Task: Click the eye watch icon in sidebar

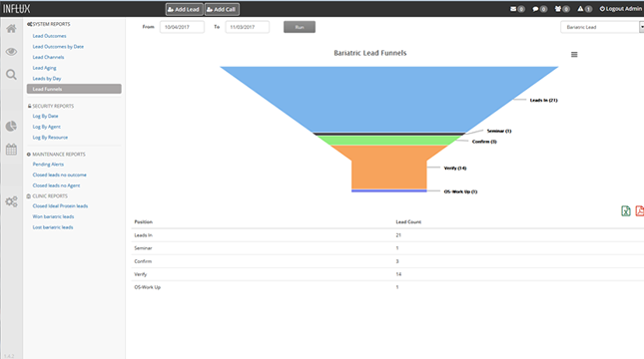Action: (x=12, y=52)
